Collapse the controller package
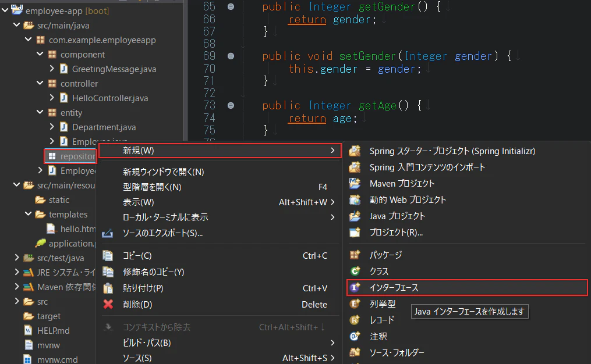The width and height of the screenshot is (591, 364). (40, 83)
